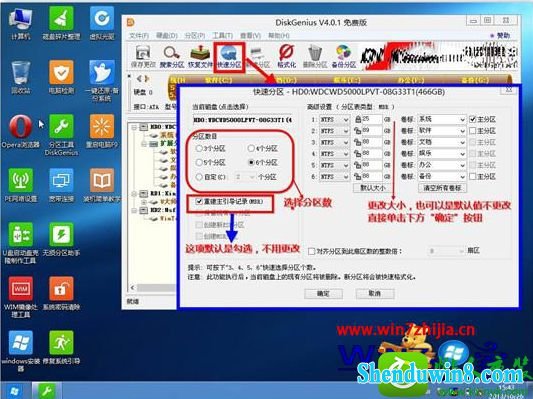Open the 查看(V) menu
This screenshot has height=399, width=533.
250,35
